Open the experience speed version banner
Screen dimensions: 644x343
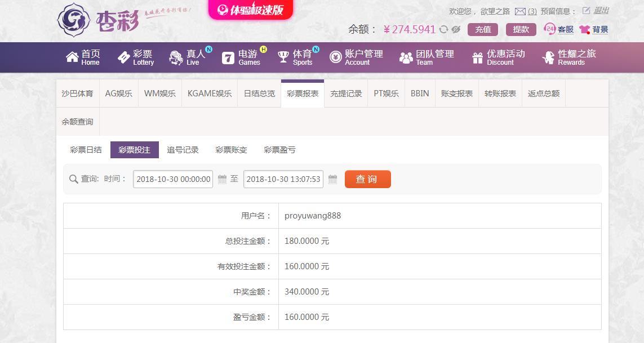click(x=251, y=10)
